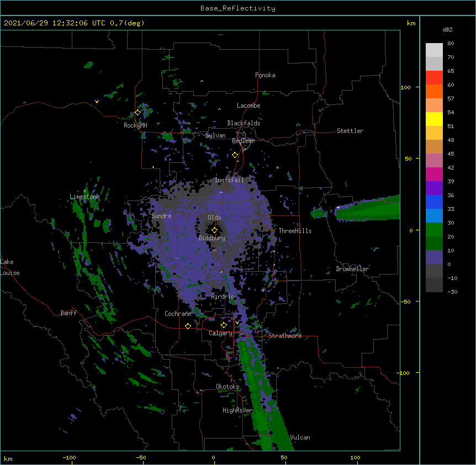Click the yellow V marker northwest of RockyMH
Screen dimensions: 476x465
point(97,102)
